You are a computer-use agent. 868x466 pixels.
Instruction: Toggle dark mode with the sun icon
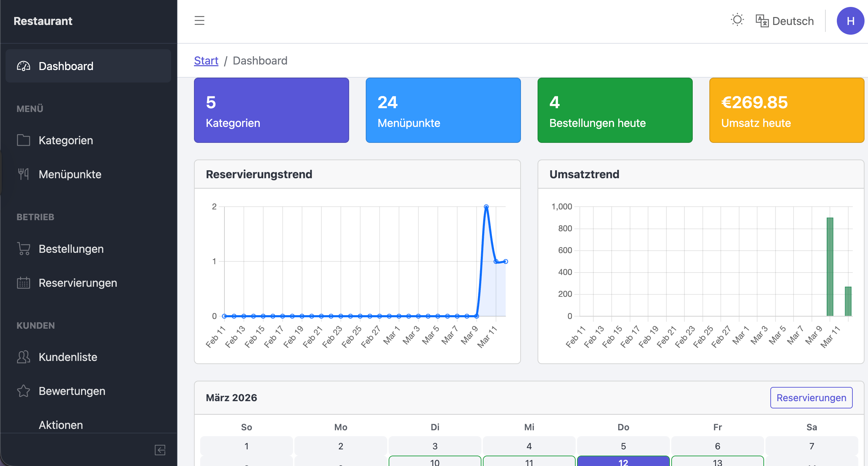coord(737,20)
